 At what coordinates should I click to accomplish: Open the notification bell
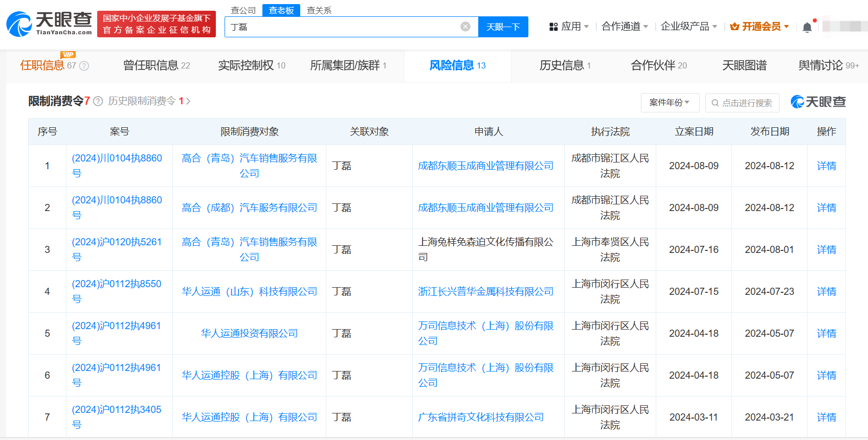(807, 27)
